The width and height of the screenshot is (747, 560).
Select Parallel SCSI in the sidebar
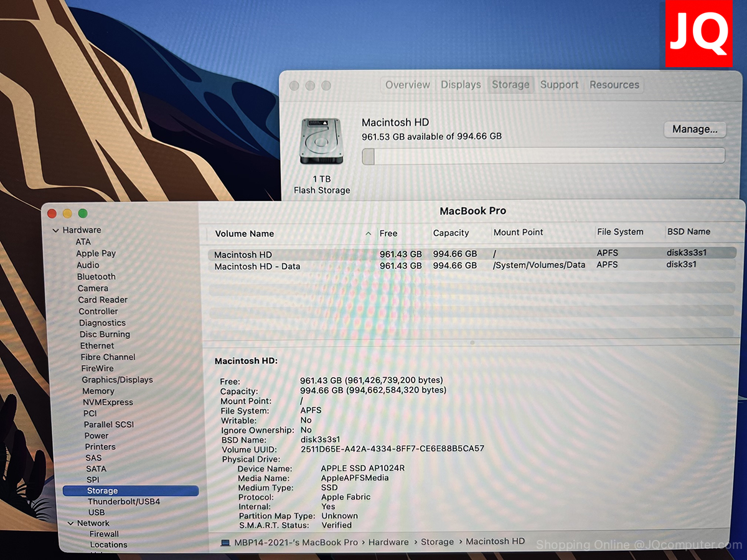(109, 424)
